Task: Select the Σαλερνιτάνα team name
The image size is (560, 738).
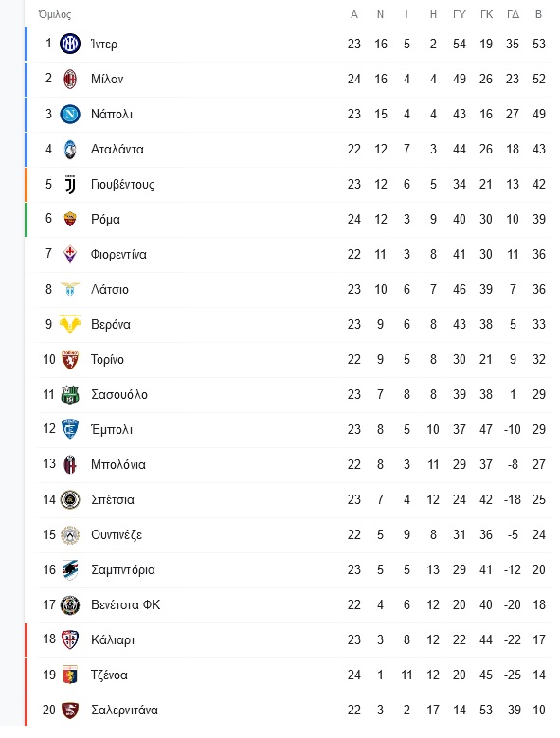Action: (124, 710)
